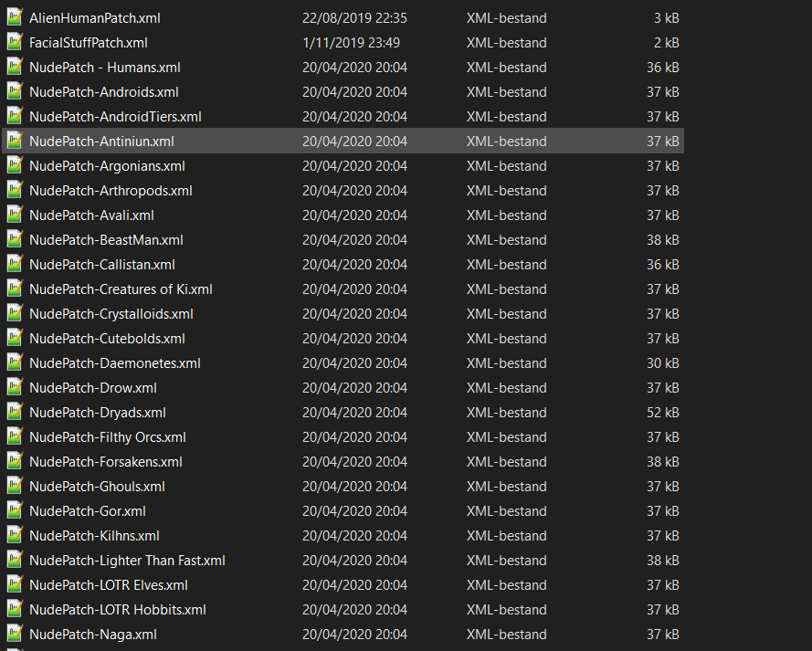The width and height of the screenshot is (812, 651).
Task: Select file name NudePatch-Creatures of Ki.xml
Action: [121, 289]
